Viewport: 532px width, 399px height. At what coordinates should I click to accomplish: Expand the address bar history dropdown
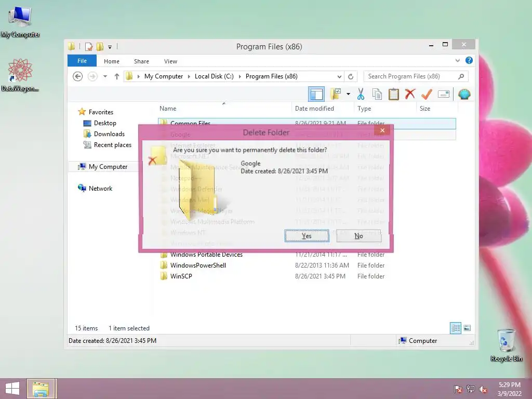click(x=339, y=76)
